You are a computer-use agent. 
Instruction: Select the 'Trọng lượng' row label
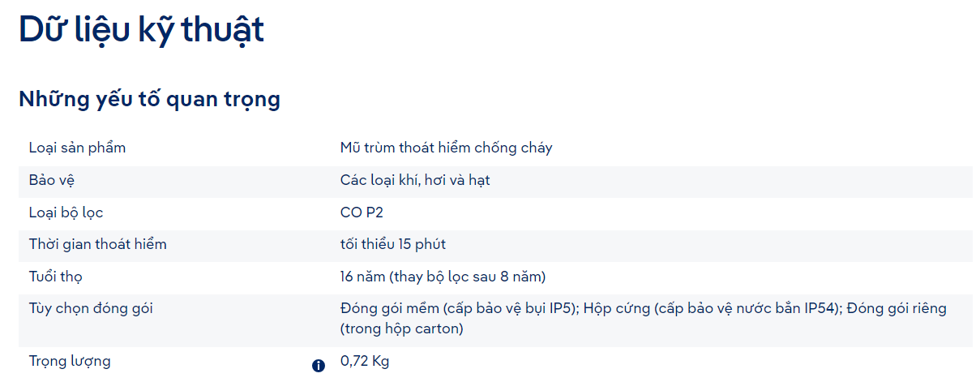click(x=70, y=361)
